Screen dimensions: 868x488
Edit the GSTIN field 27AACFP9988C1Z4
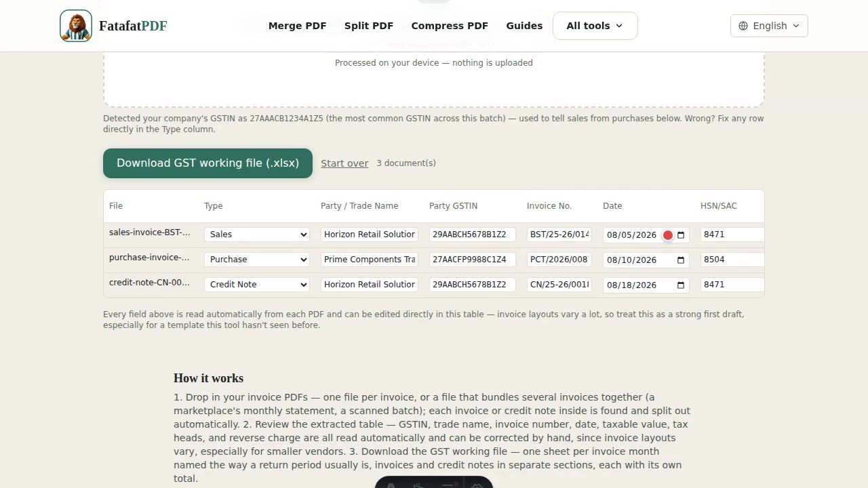coord(473,260)
